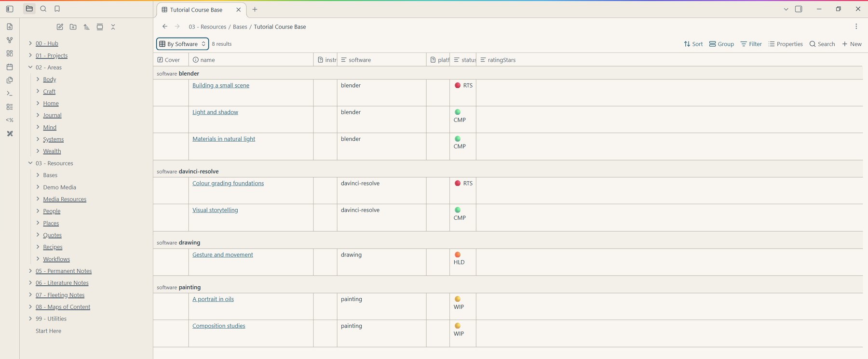Click the Sort button in toolbar
Image resolution: width=868 pixels, height=359 pixels.
[x=693, y=44]
